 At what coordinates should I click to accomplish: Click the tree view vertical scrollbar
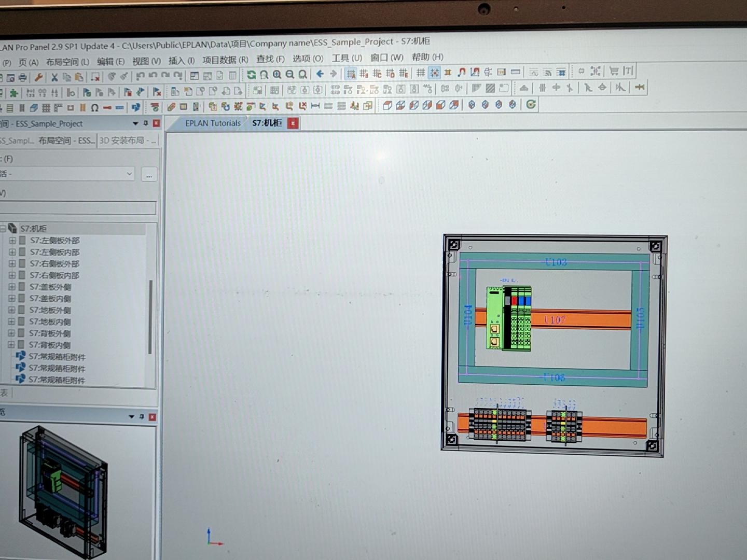150,316
